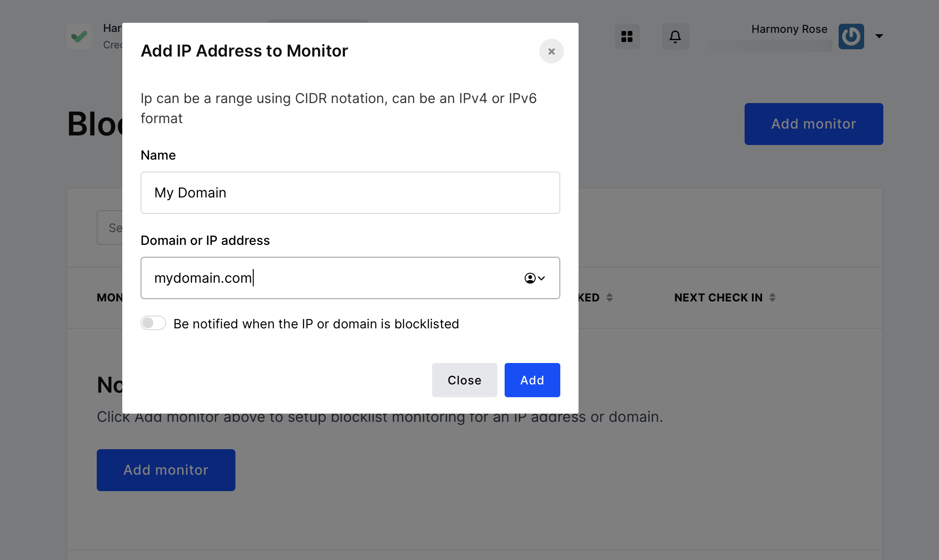Click the Add monitor button below empty message
This screenshot has width=939, height=560.
tap(166, 470)
